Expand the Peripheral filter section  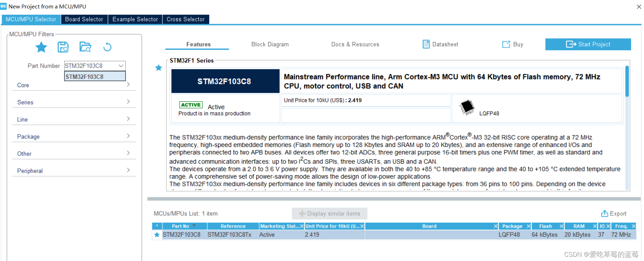coord(74,171)
